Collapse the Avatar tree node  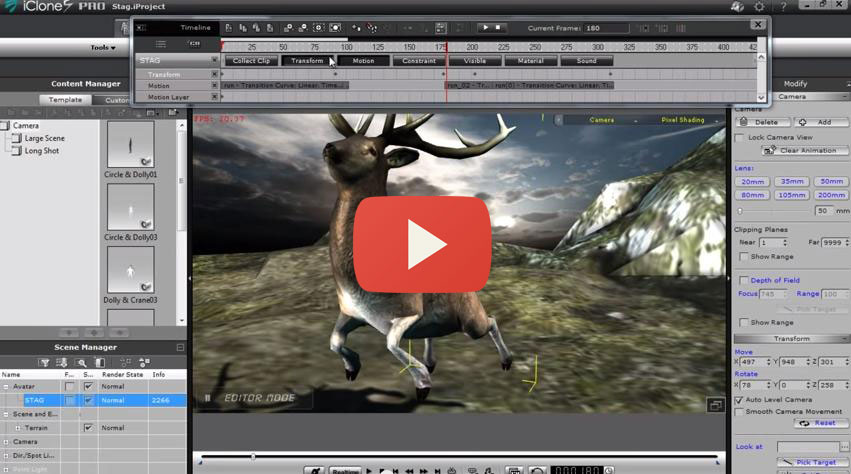tap(6, 387)
